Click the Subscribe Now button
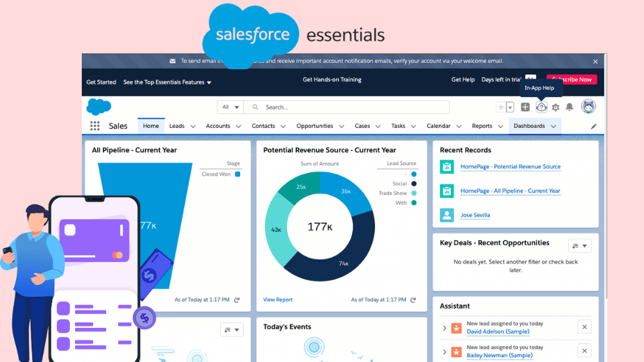The image size is (644, 362). pyautogui.click(x=572, y=80)
